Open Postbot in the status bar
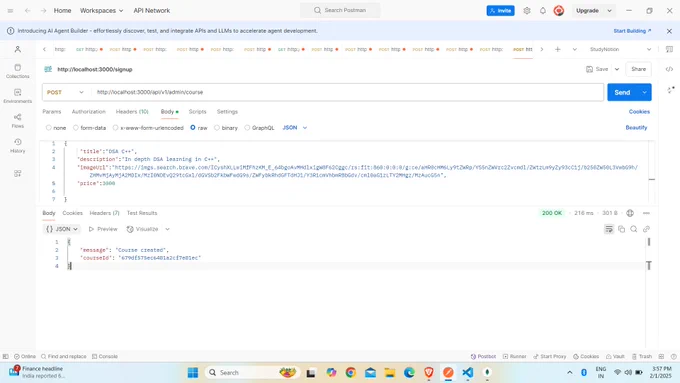Screen dimensions: 680x383 click(x=483, y=357)
